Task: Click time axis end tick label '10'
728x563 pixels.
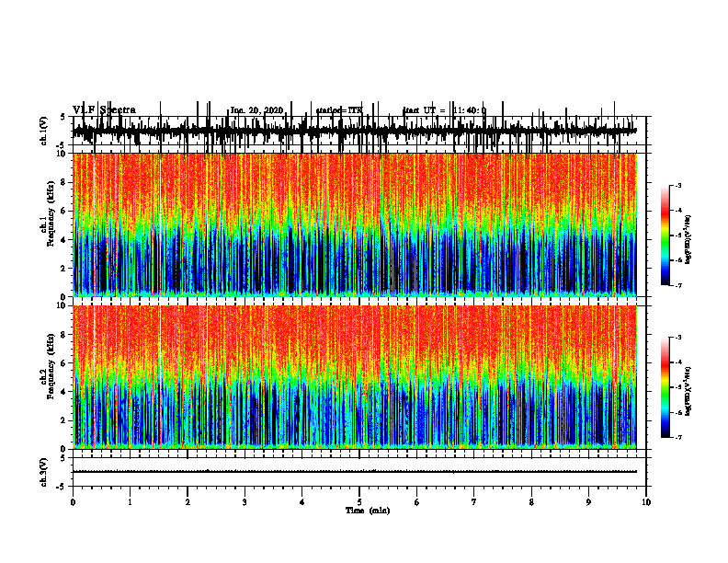Action: [646, 502]
